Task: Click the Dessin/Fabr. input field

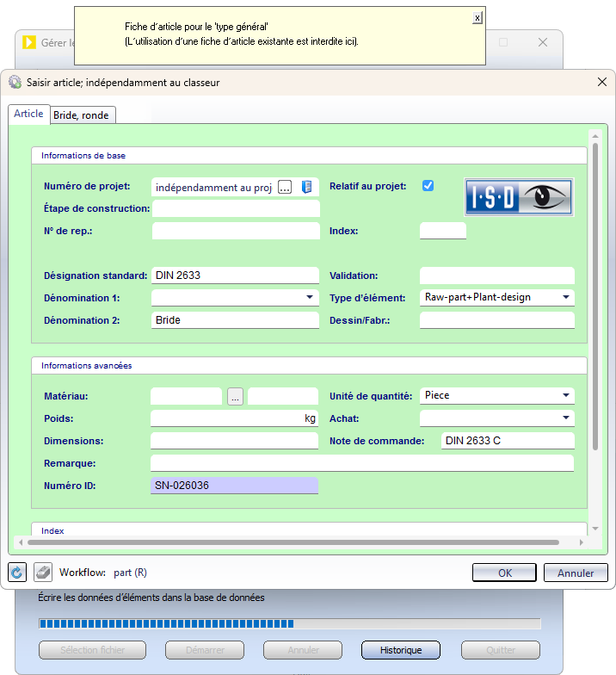Action: (497, 320)
